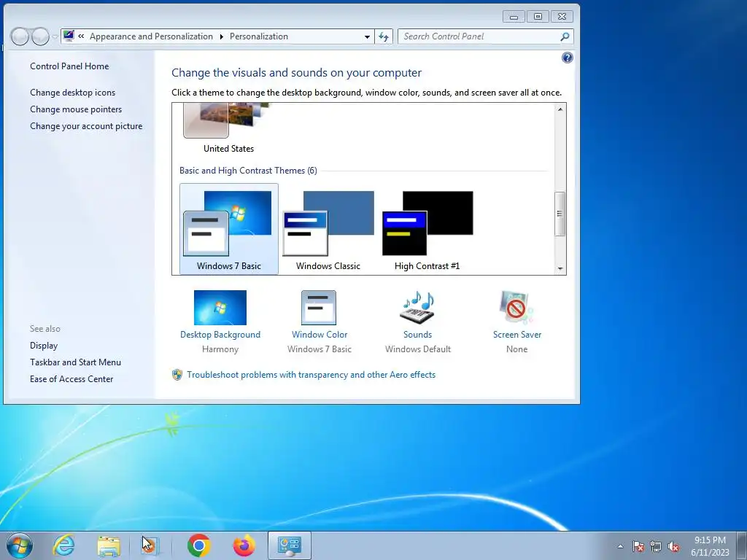Open Ease of Access Center link
The image size is (747, 560).
71,379
